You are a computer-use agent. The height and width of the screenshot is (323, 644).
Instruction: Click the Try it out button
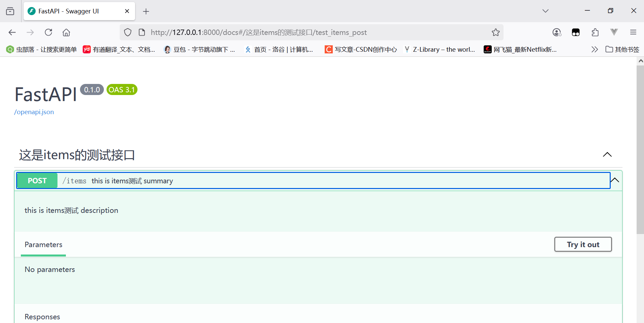[583, 244]
